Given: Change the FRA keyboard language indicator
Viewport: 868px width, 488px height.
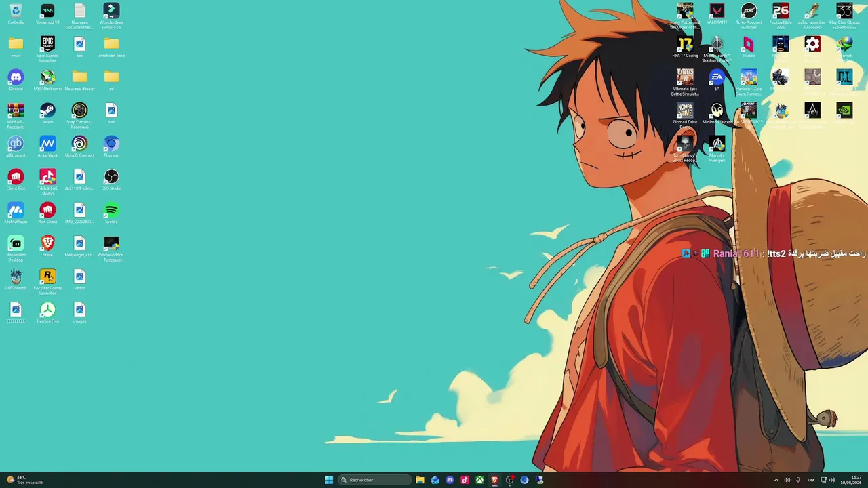Looking at the screenshot, I should tap(811, 480).
